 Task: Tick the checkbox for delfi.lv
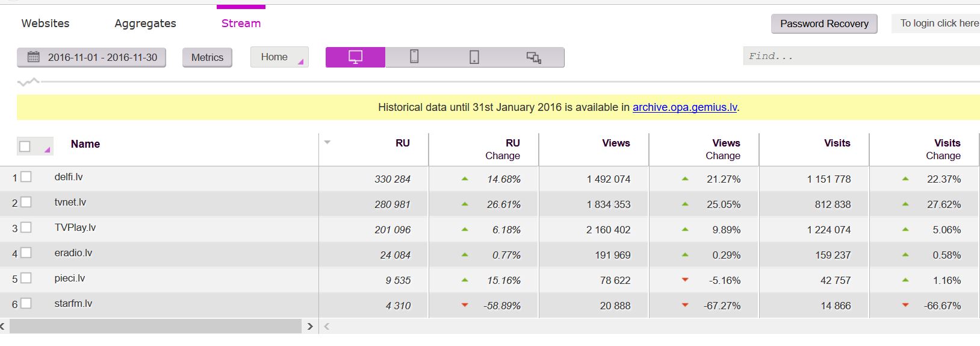[x=26, y=177]
